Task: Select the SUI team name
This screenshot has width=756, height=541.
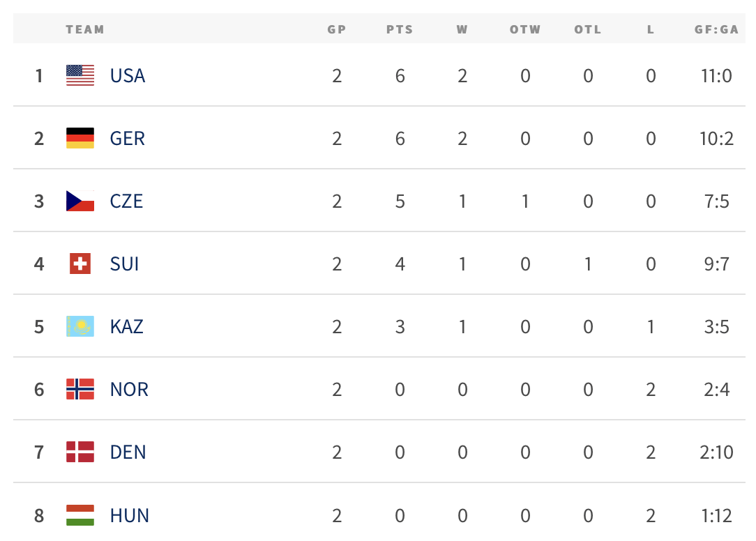Action: click(x=124, y=264)
